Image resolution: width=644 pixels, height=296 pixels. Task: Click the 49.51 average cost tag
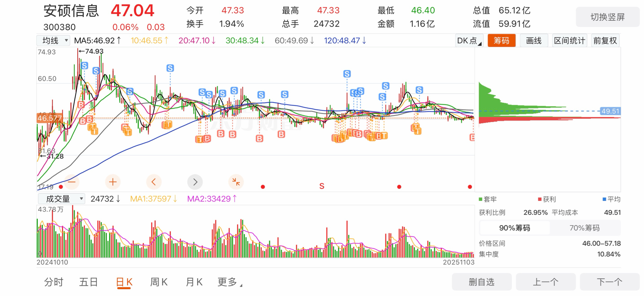pos(610,111)
